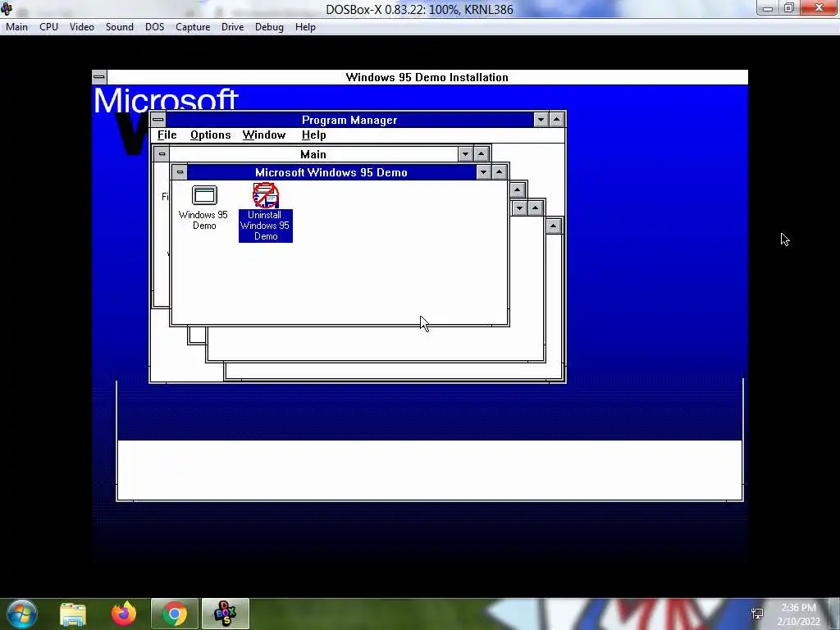Viewport: 840px width, 630px height.
Task: Open DOSBox-X Video menu
Action: [82, 27]
